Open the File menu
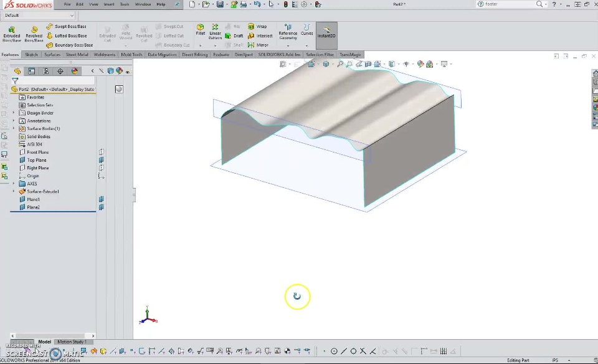The image size is (598, 364). point(67,4)
